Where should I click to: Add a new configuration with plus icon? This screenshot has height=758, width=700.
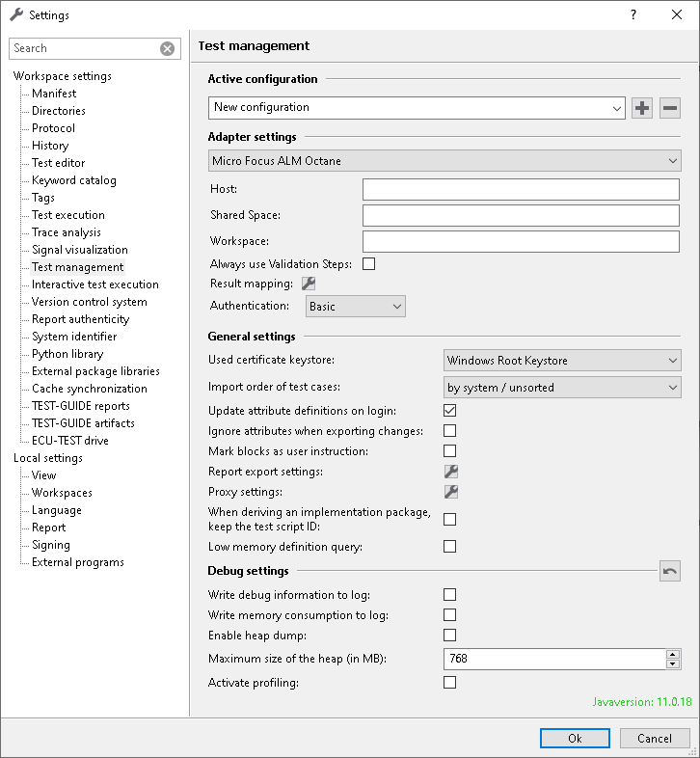(x=641, y=108)
